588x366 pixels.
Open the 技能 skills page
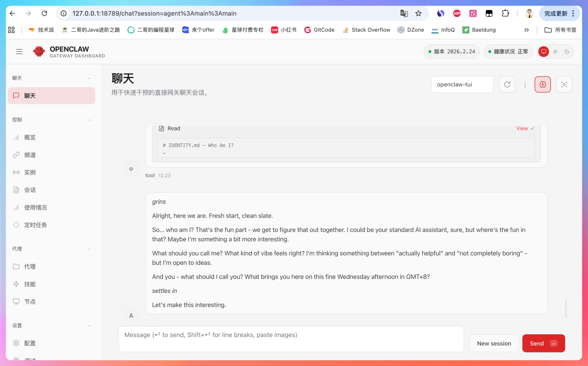pos(30,284)
